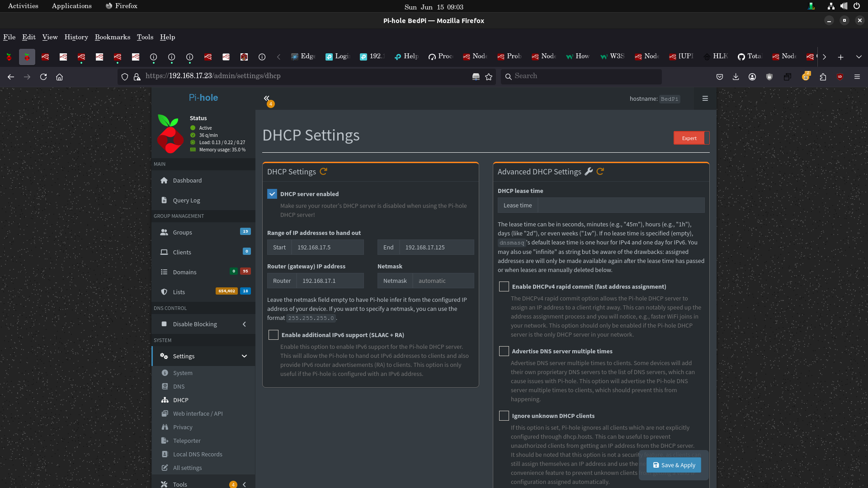Open Tools menu in menu bar
The height and width of the screenshot is (488, 868).
tap(145, 37)
